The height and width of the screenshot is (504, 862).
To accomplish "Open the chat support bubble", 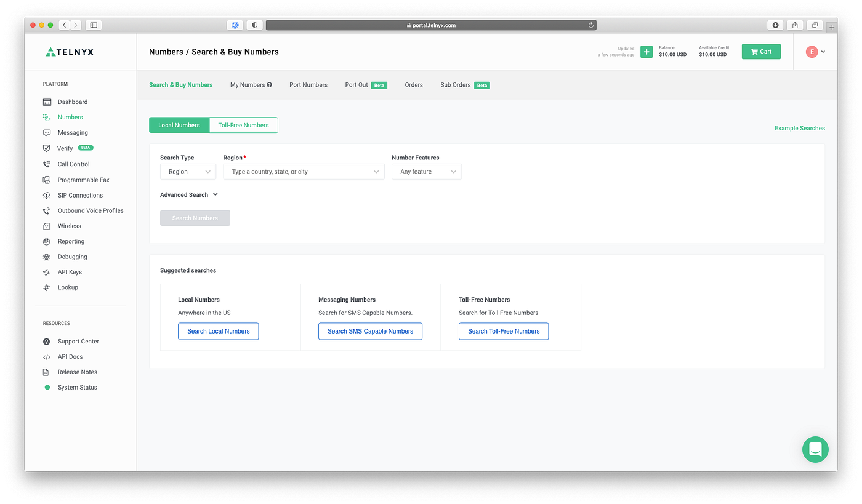I will [815, 449].
